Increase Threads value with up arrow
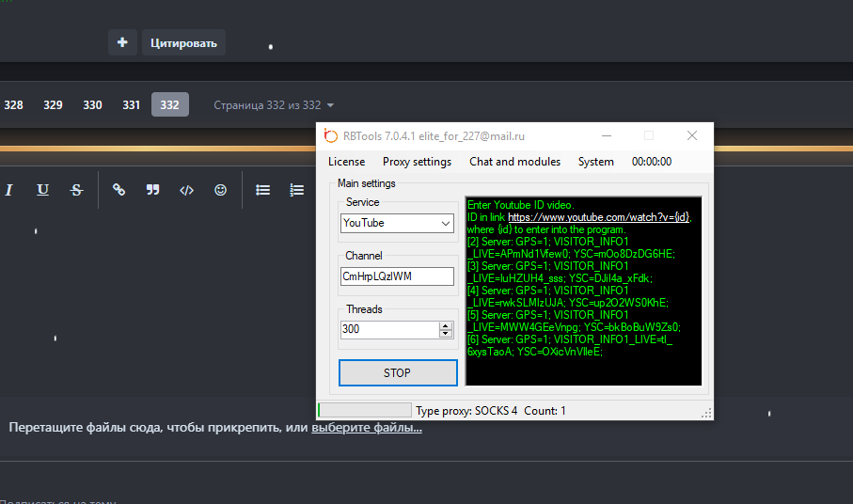 pos(446,325)
